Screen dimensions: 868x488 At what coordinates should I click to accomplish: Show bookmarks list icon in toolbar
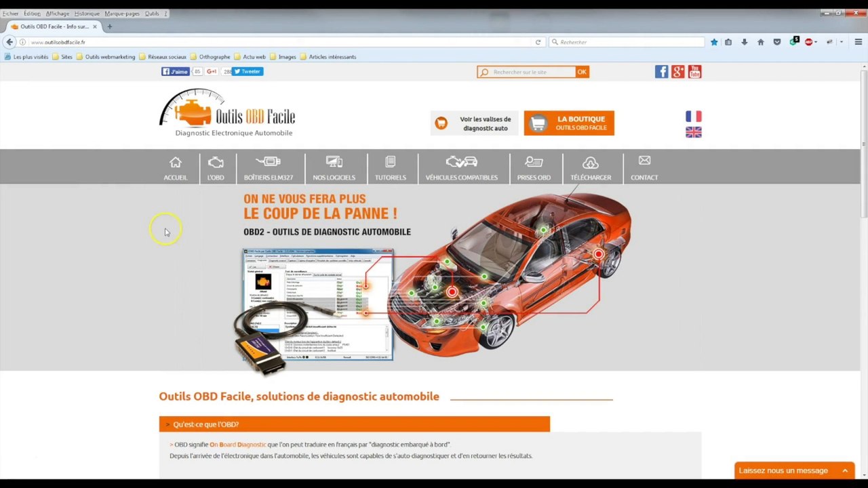pos(728,42)
